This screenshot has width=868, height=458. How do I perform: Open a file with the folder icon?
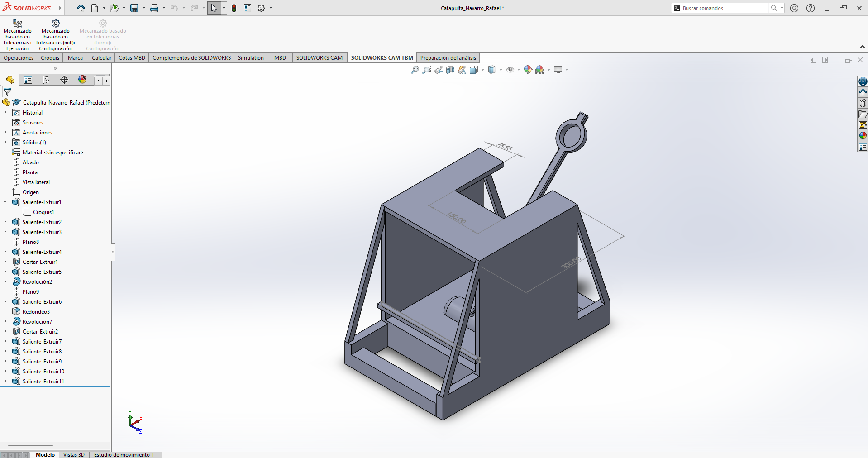pos(114,8)
